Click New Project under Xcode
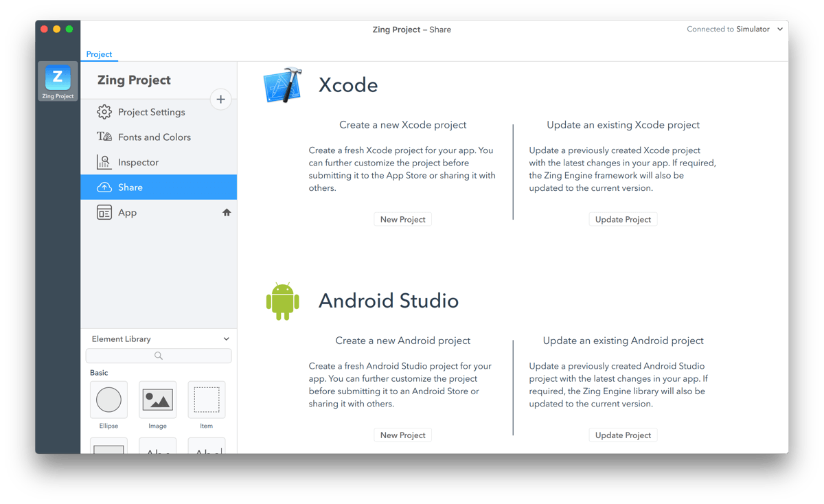This screenshot has height=504, width=824. 403,220
